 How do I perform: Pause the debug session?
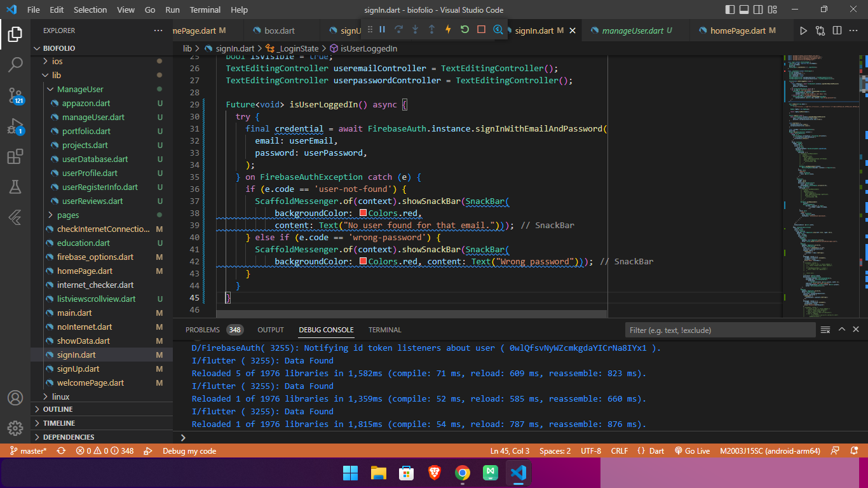point(383,29)
